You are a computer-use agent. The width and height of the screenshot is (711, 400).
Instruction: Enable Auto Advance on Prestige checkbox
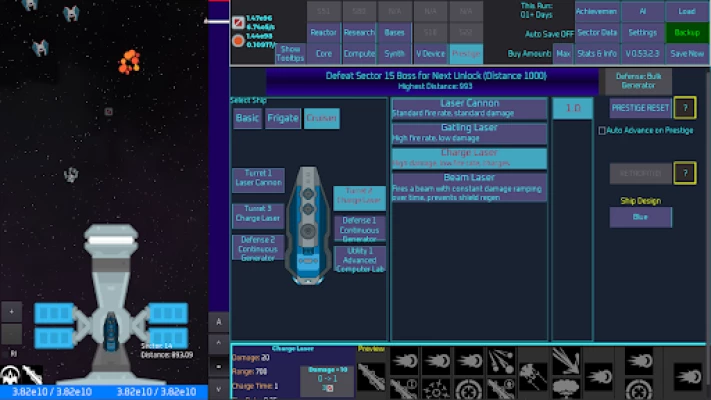point(602,130)
